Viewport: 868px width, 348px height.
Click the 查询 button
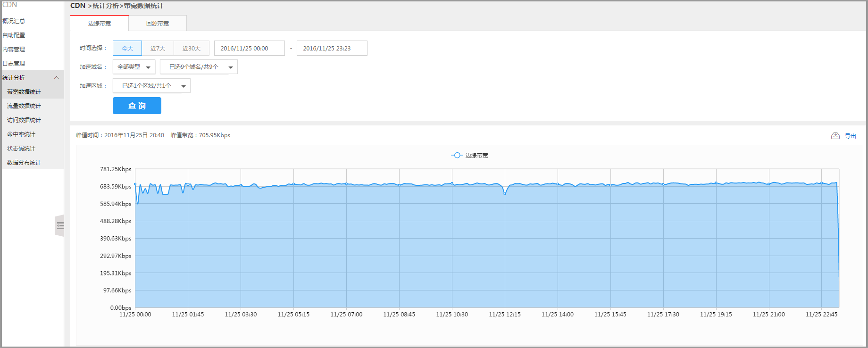coord(137,106)
